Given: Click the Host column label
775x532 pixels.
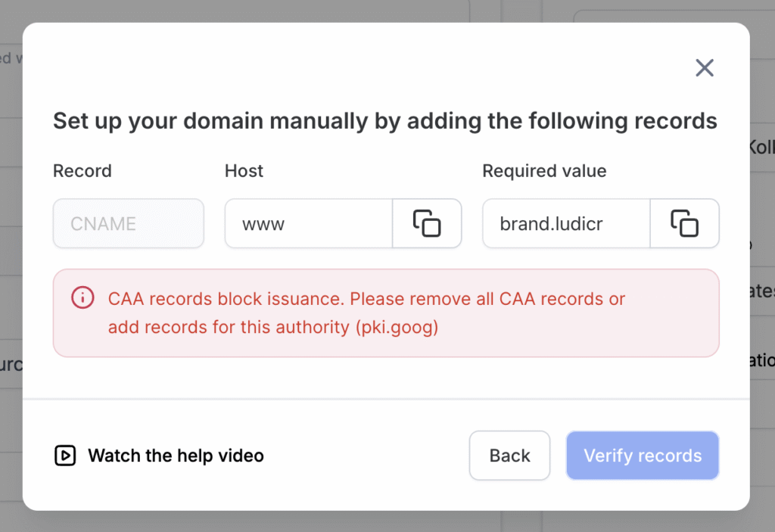Looking at the screenshot, I should point(244,171).
